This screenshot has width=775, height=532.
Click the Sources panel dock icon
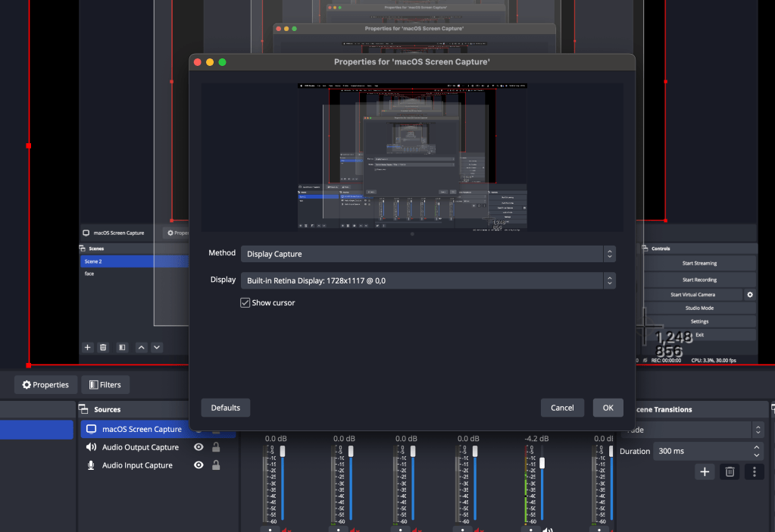click(x=83, y=409)
